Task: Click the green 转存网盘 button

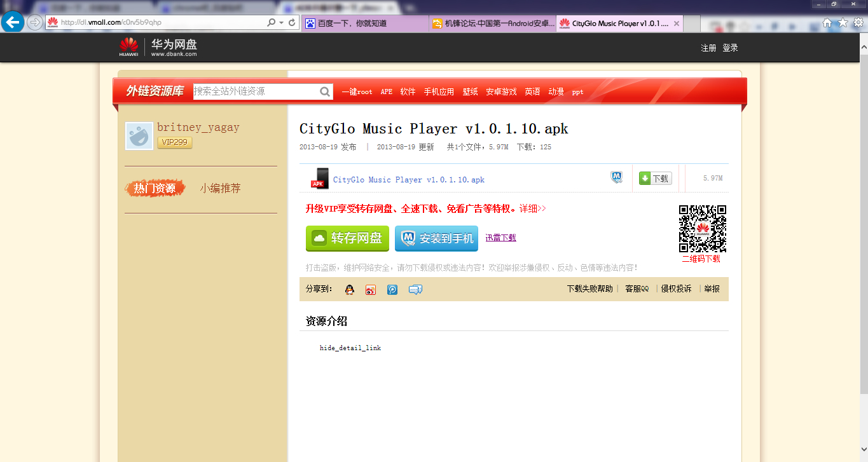Action: [x=347, y=238]
